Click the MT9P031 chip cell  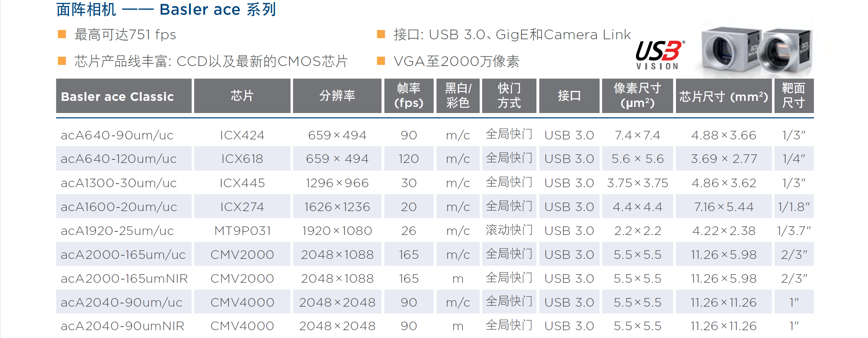tap(242, 231)
